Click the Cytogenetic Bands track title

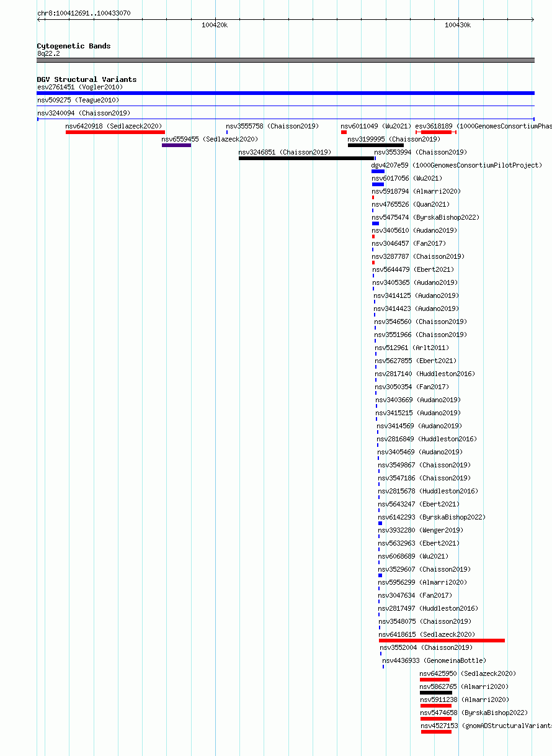(x=74, y=46)
